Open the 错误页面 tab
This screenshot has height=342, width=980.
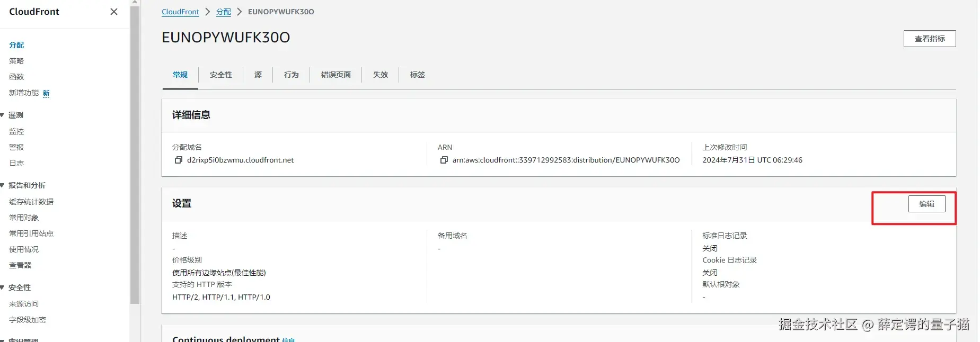(336, 75)
